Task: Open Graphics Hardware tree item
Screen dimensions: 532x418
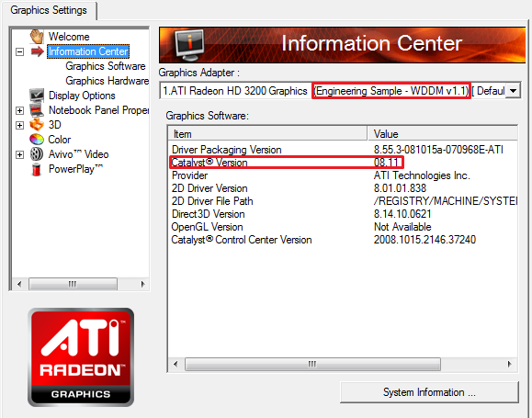Action: point(108,81)
